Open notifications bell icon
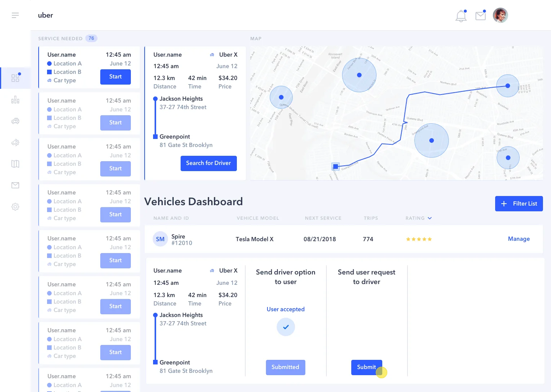The image size is (551, 392). (461, 16)
